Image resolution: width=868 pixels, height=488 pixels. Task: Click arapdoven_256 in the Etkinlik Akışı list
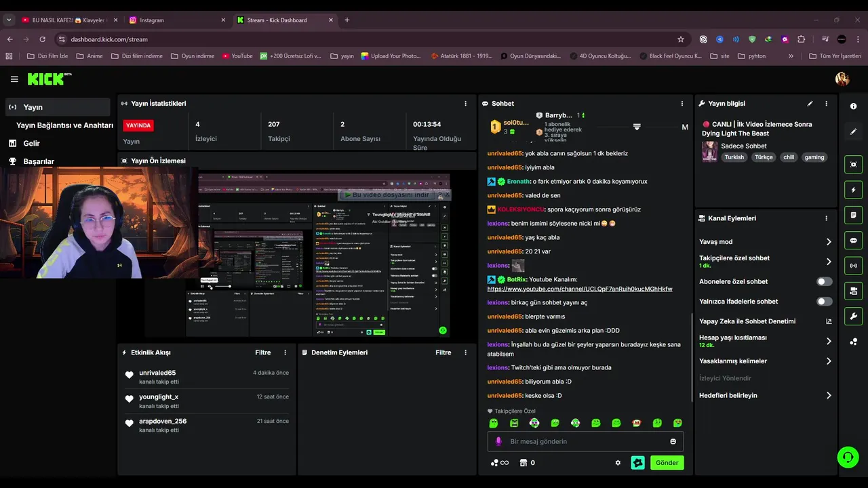163,421
